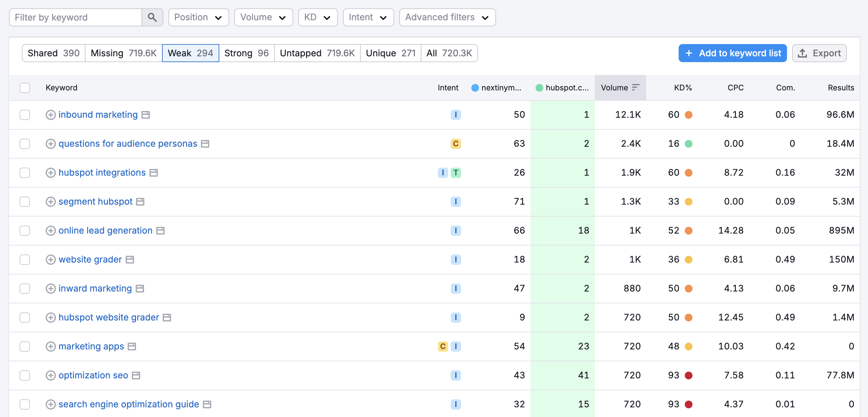Open SERP icon beside inward marketing

pyautogui.click(x=140, y=289)
